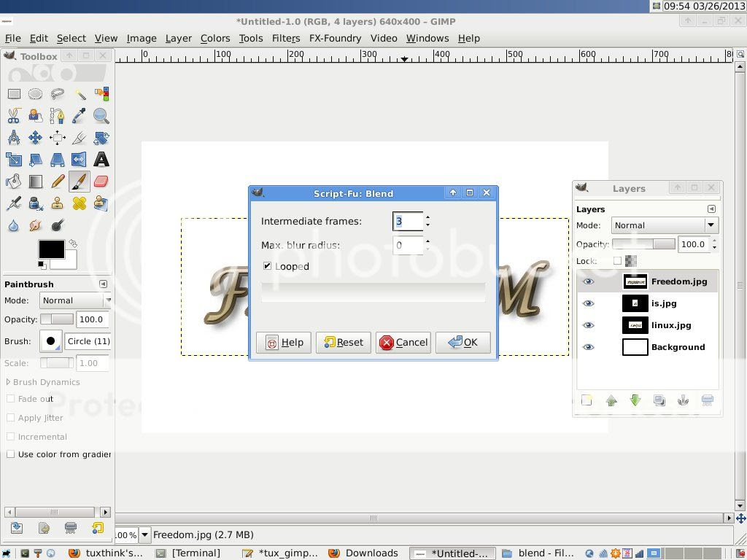Enable Use color from gradient
747x560 pixels.
tap(10, 454)
